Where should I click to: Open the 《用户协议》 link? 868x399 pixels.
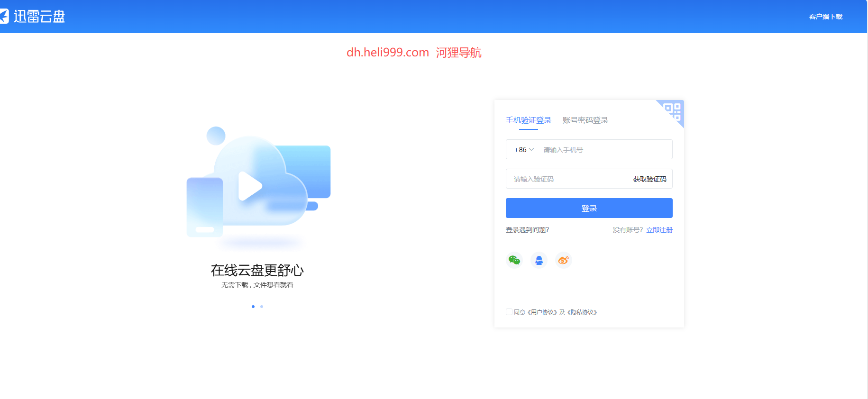542,312
